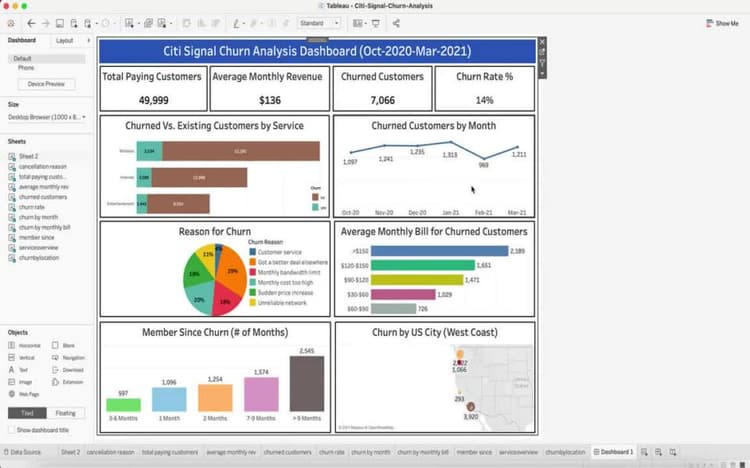Click the Undo back arrow
Image resolution: width=750 pixels, height=468 pixels.
click(x=31, y=23)
